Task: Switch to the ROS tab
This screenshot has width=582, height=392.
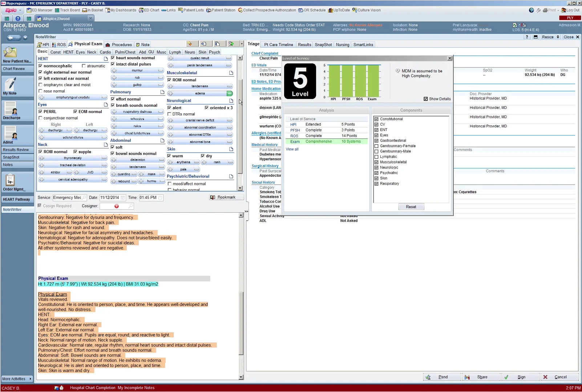Action: coord(59,45)
